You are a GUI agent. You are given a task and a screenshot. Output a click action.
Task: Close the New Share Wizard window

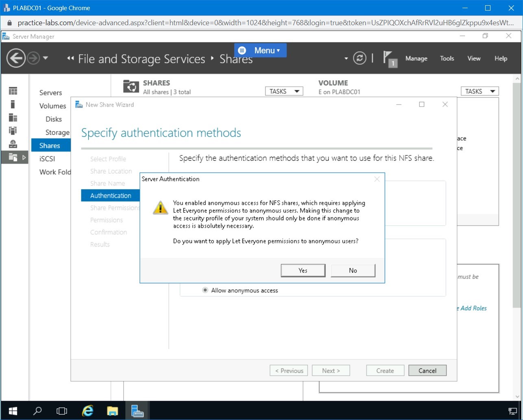pos(445,105)
